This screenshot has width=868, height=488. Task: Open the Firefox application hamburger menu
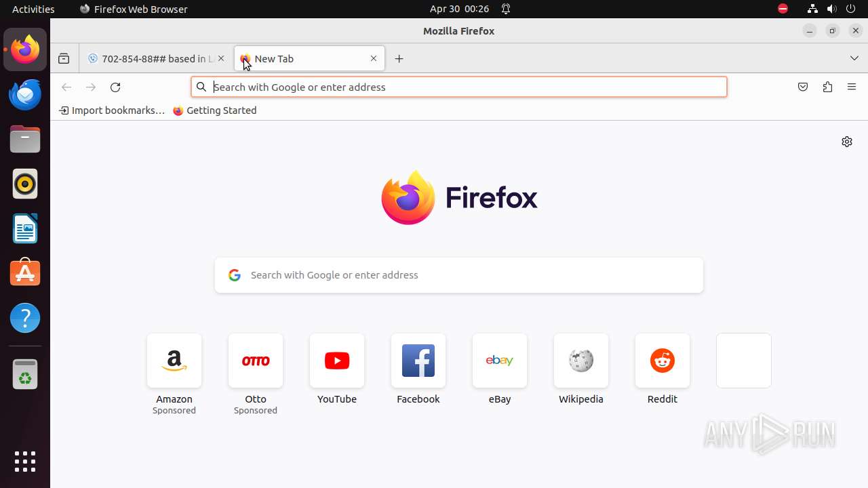(852, 87)
